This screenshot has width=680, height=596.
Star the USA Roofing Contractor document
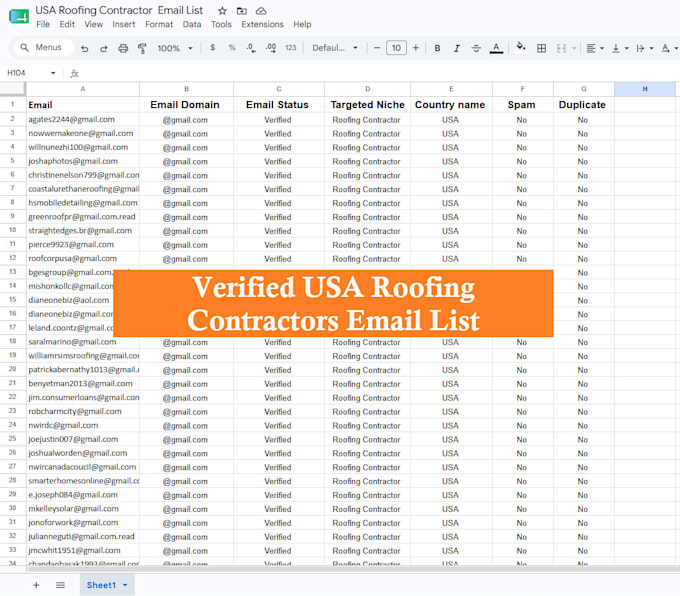(x=222, y=11)
